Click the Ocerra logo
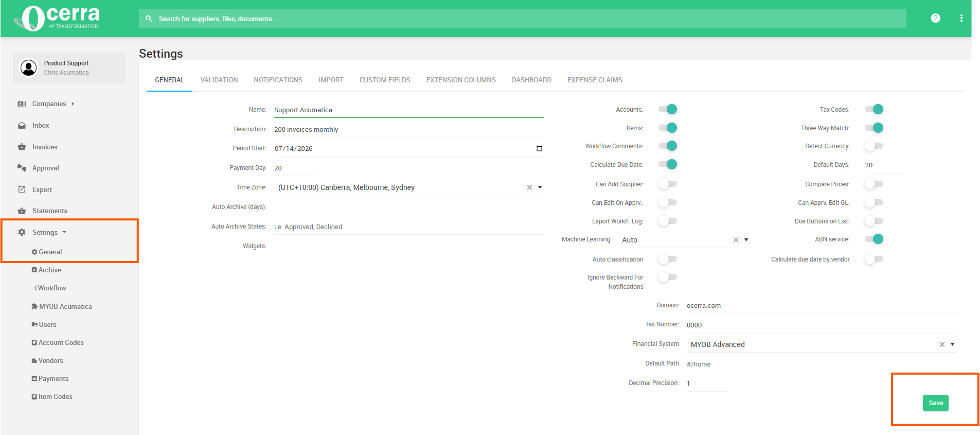The width and height of the screenshot is (980, 435). [x=57, y=19]
